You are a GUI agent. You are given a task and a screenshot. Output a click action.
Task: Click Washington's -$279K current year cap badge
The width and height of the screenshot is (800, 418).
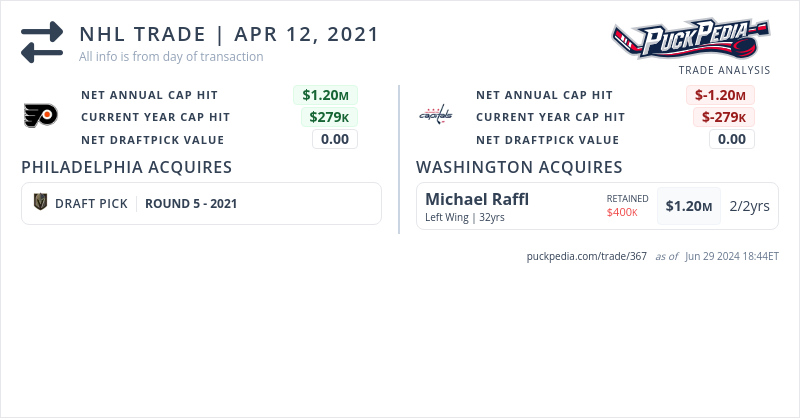pyautogui.click(x=723, y=117)
